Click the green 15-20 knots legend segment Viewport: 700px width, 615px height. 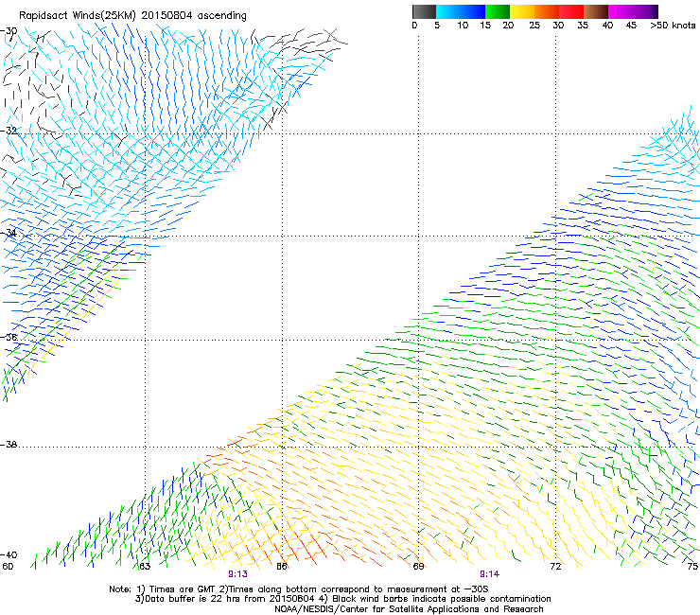(498, 11)
